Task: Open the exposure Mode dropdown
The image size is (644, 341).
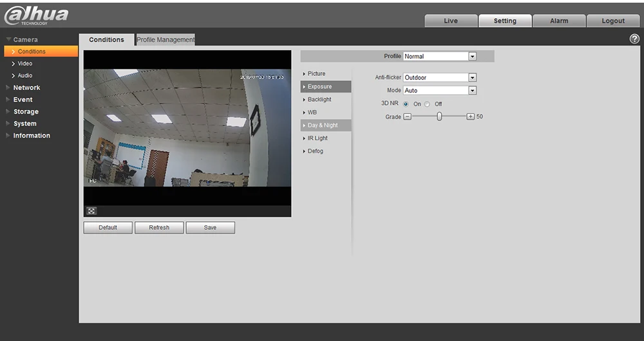Action: tap(439, 90)
